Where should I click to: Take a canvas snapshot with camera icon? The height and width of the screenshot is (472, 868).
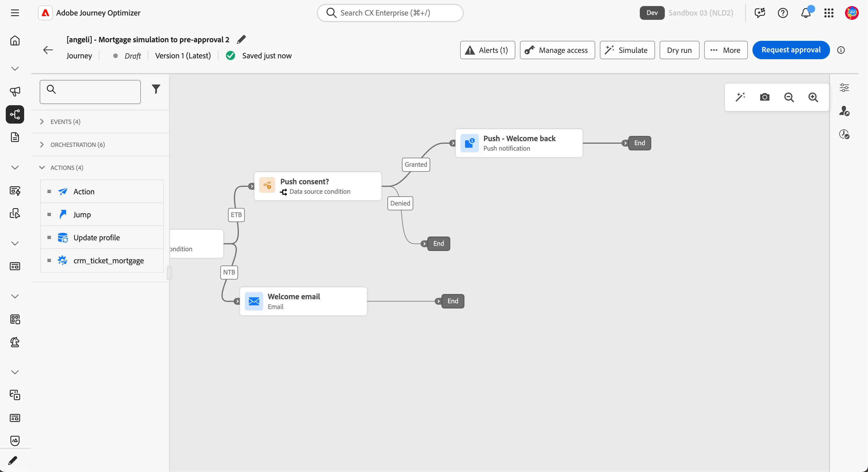(765, 97)
